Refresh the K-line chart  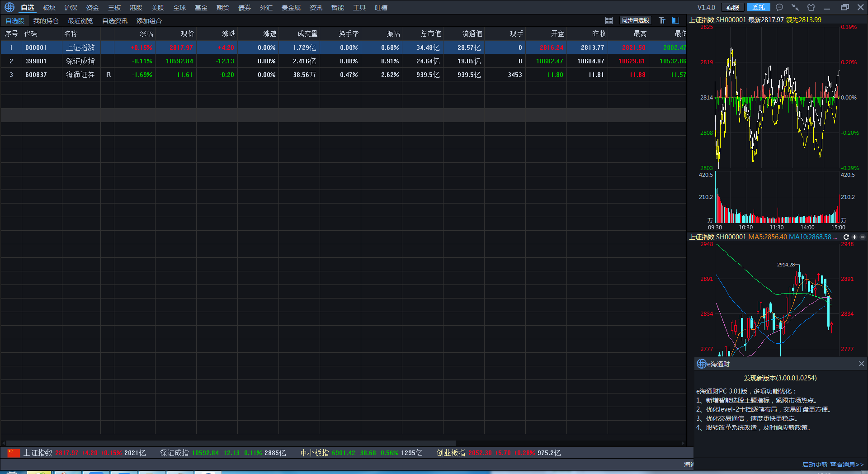coord(846,237)
